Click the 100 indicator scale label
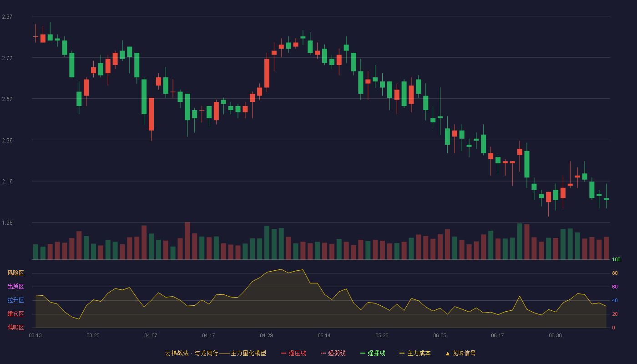The image size is (637, 364). pos(616,260)
